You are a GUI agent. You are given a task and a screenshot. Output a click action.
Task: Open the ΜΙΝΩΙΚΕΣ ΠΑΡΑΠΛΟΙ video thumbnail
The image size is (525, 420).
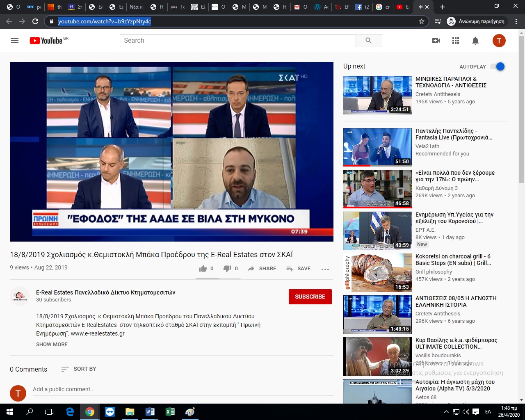(x=378, y=95)
